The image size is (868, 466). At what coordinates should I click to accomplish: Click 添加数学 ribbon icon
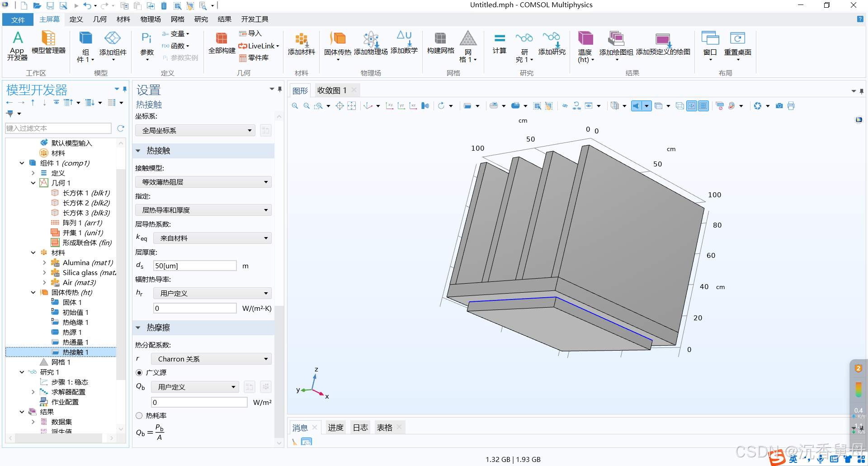coord(404,43)
